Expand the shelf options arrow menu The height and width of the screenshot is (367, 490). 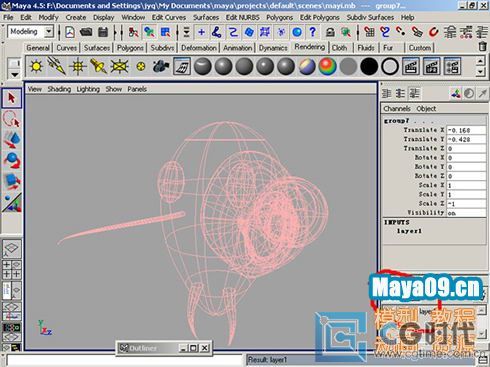click(15, 75)
